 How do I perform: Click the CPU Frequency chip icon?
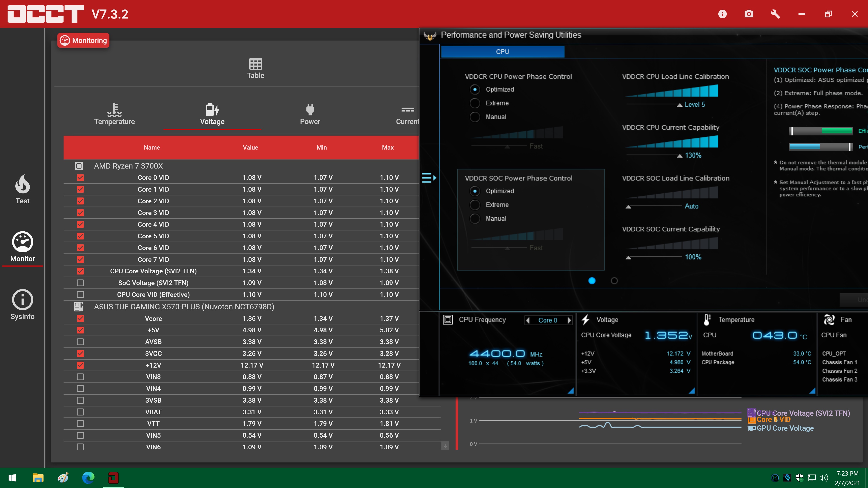[x=448, y=320]
